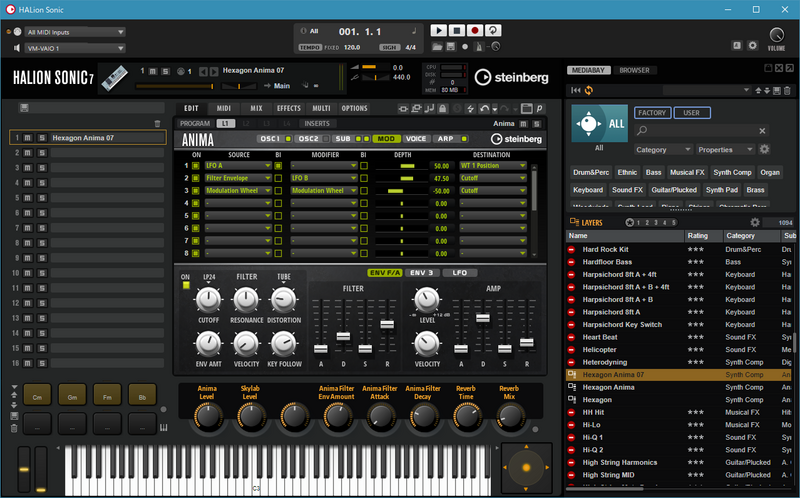Open the undo history dropdown arrow
This screenshot has width=800, height=498.
pos(494,109)
